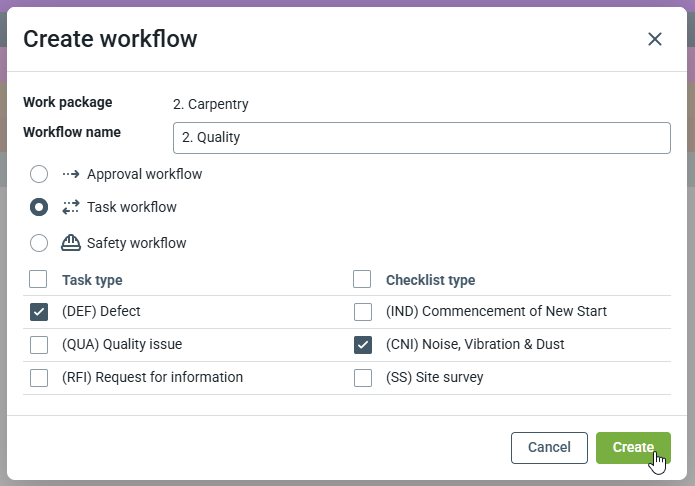This screenshot has width=695, height=486.
Task: Click the Workflow name text field
Action: point(421,138)
